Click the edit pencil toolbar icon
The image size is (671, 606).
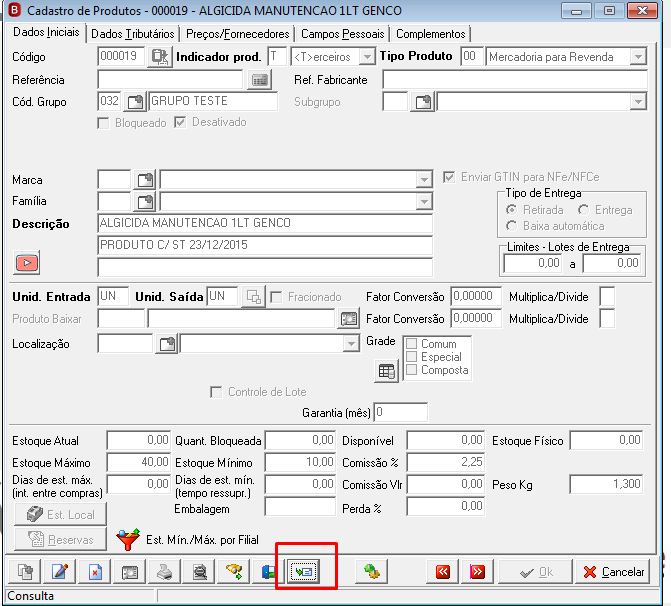(60, 572)
